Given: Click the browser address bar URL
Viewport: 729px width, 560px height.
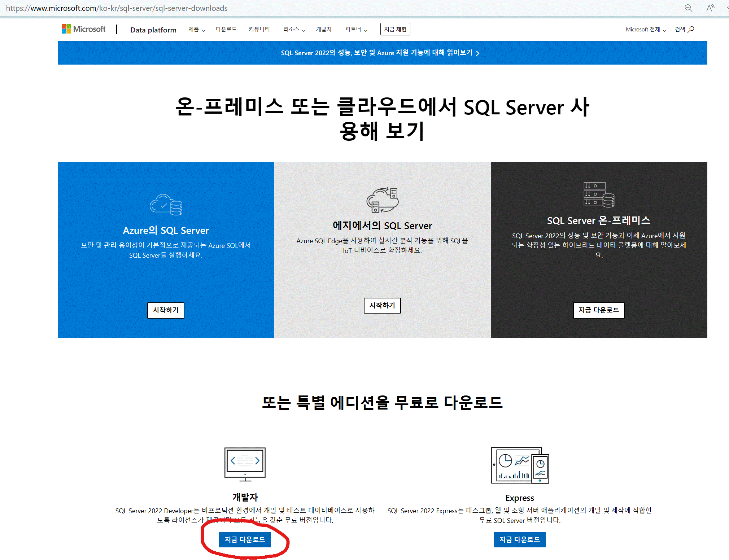Looking at the screenshot, I should 117,8.
